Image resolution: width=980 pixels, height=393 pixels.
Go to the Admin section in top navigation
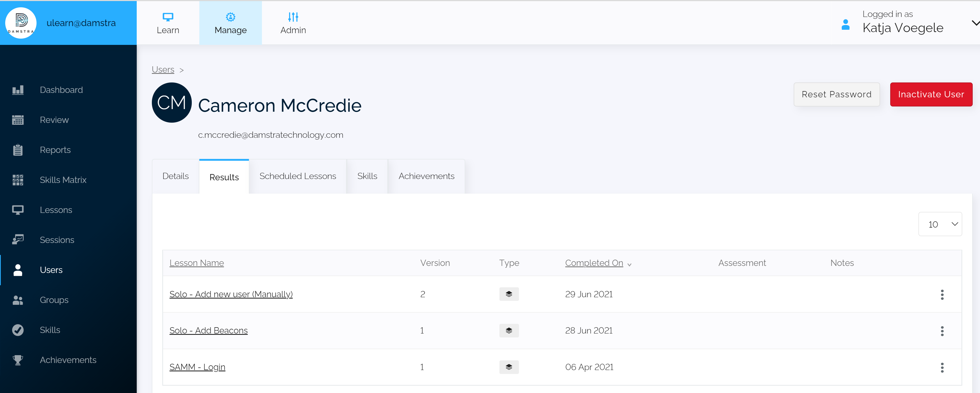click(x=293, y=23)
